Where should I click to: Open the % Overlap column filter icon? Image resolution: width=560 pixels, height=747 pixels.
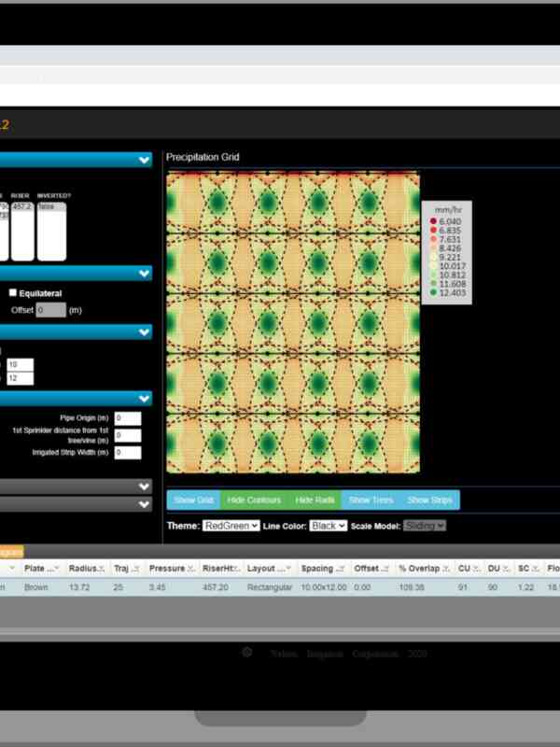pyautogui.click(x=446, y=569)
